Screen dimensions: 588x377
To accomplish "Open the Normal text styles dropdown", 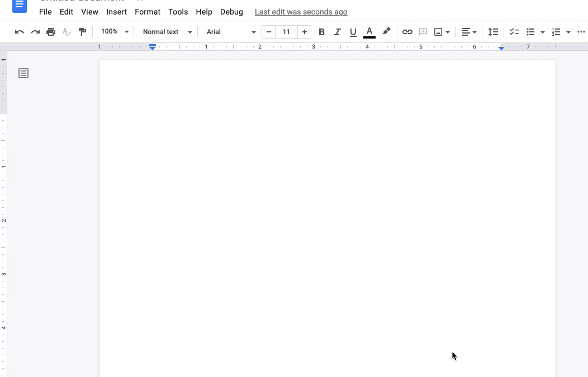I will point(167,32).
